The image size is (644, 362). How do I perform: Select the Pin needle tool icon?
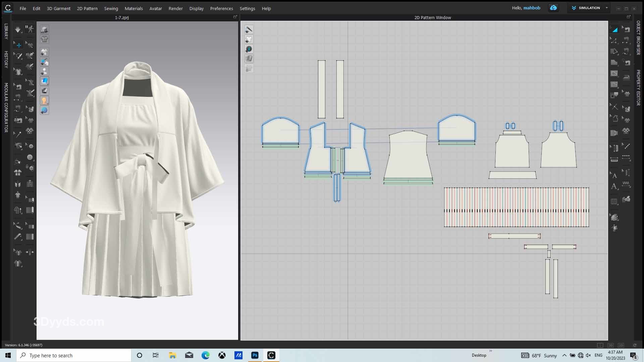pyautogui.click(x=18, y=134)
